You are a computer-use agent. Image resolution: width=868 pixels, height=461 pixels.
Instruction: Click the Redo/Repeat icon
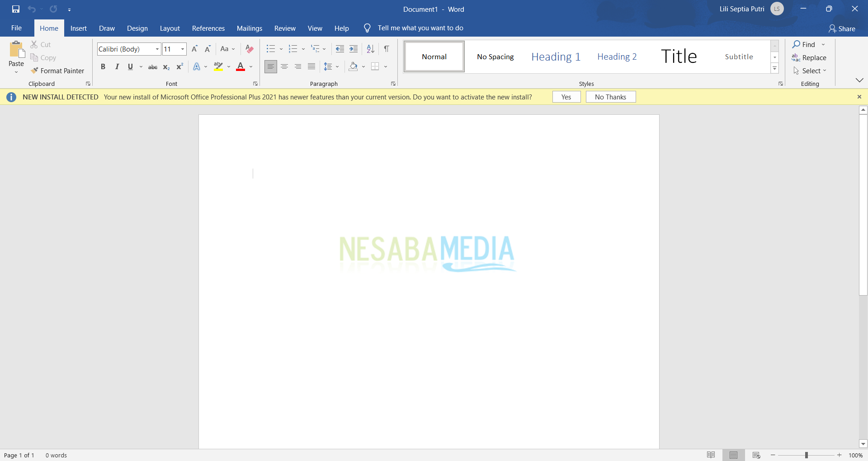(x=53, y=9)
